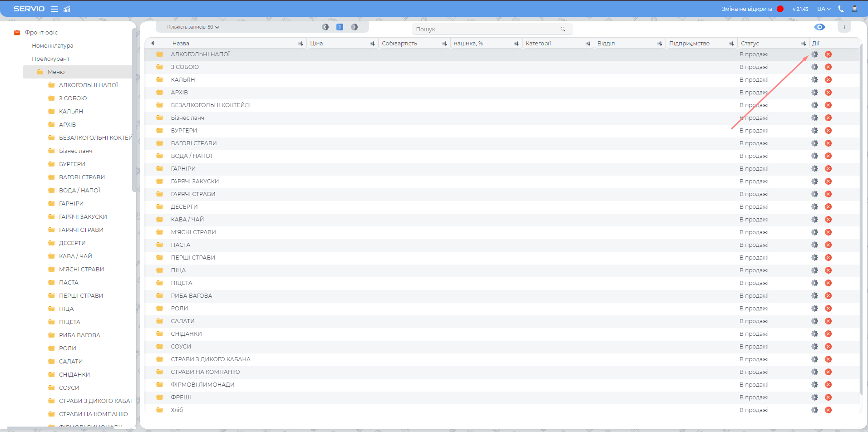Click the red shift status indicator
Image resolution: width=868 pixels, height=432 pixels.
point(780,9)
